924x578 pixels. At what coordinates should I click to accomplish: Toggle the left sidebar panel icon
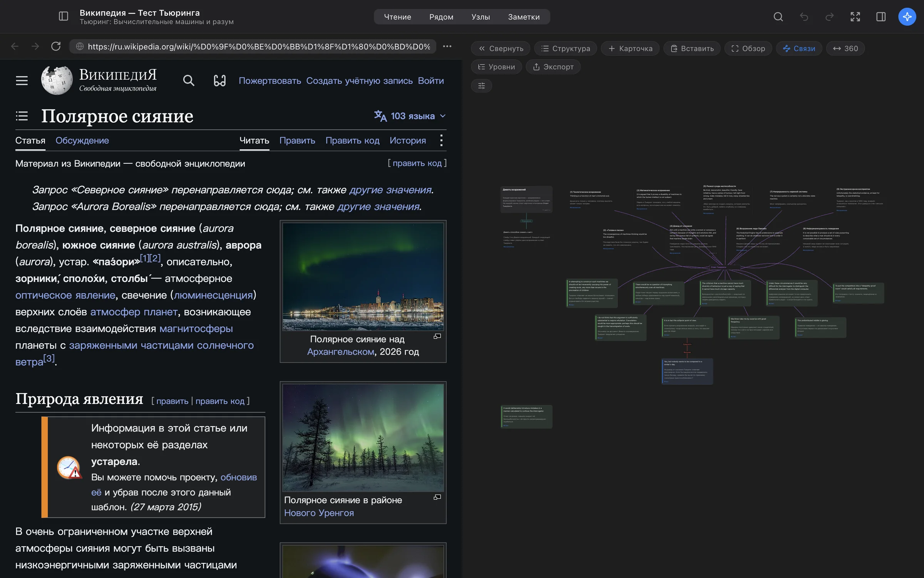tap(64, 16)
